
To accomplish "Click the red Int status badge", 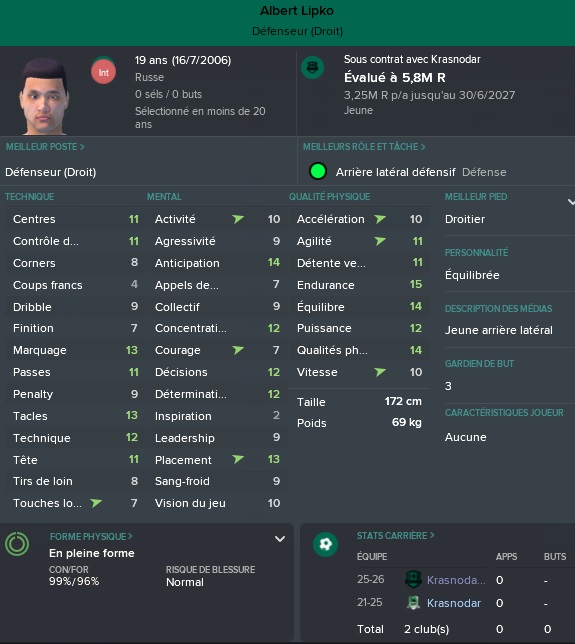I will click(x=103, y=72).
